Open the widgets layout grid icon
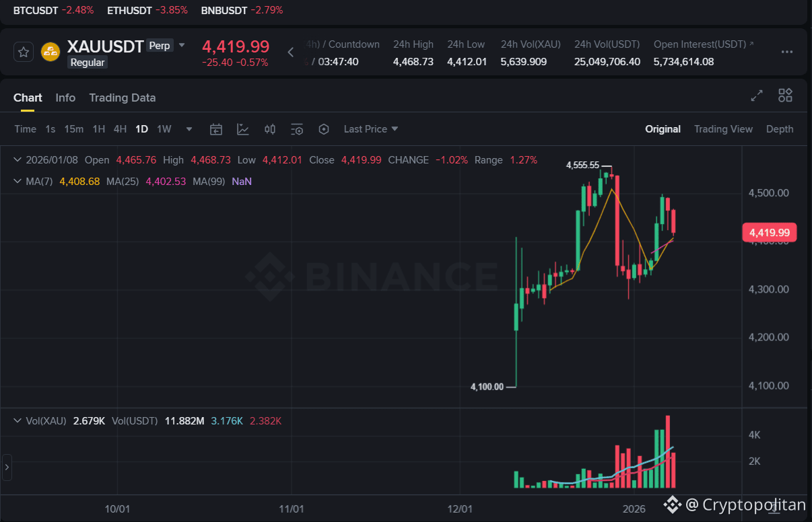Viewport: 812px width, 522px height. click(785, 96)
